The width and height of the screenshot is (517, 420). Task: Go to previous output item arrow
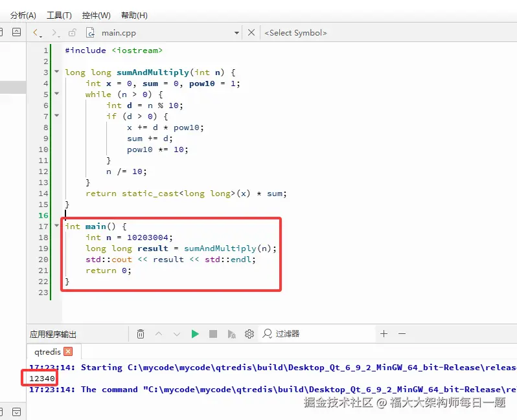click(159, 334)
